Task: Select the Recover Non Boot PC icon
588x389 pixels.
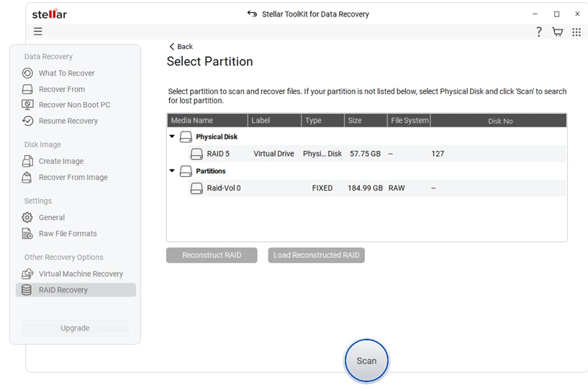Action: (27, 105)
